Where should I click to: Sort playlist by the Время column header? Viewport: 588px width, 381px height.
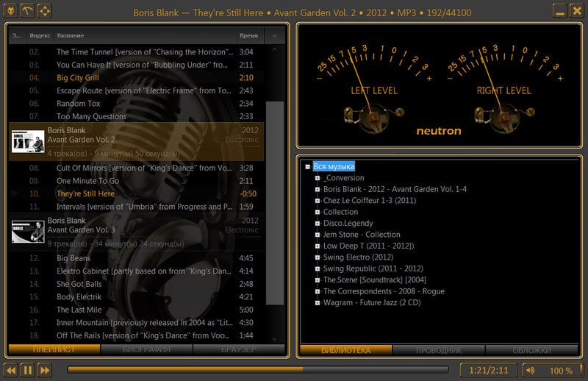(x=250, y=35)
